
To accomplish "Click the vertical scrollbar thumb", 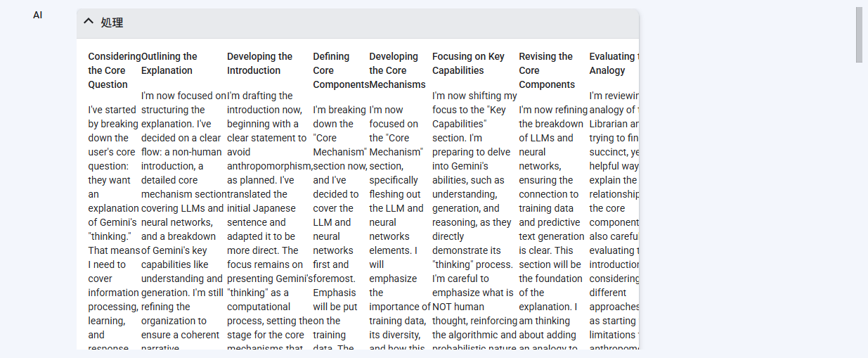I will (x=859, y=34).
